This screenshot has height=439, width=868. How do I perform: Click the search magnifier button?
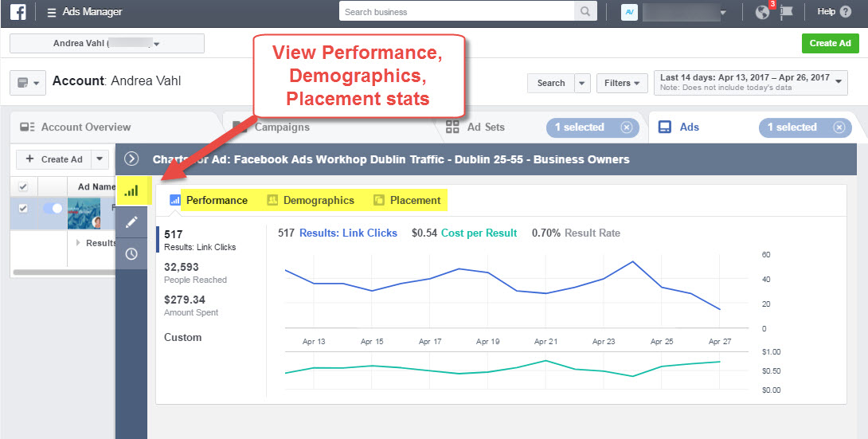(585, 12)
